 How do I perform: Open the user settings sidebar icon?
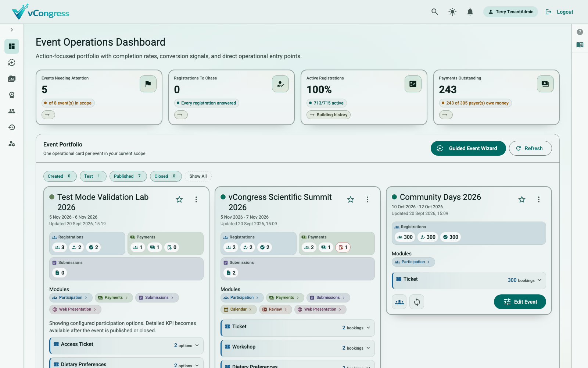pyautogui.click(x=12, y=144)
